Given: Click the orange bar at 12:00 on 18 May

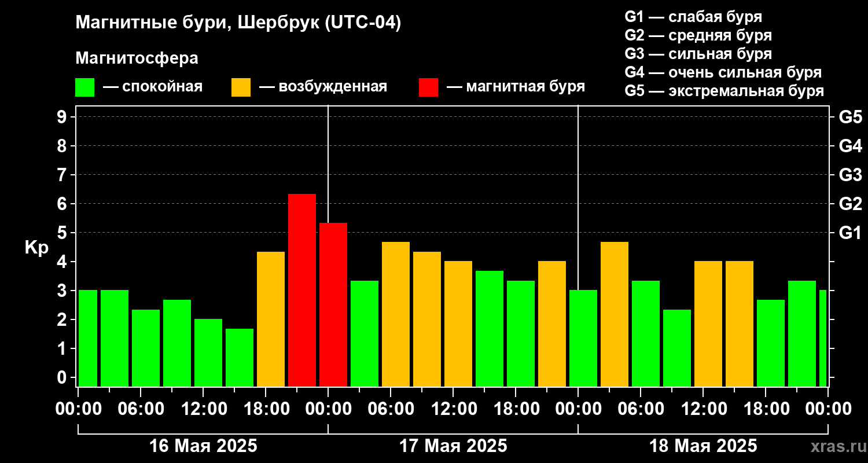Looking at the screenshot, I should [x=708, y=324].
